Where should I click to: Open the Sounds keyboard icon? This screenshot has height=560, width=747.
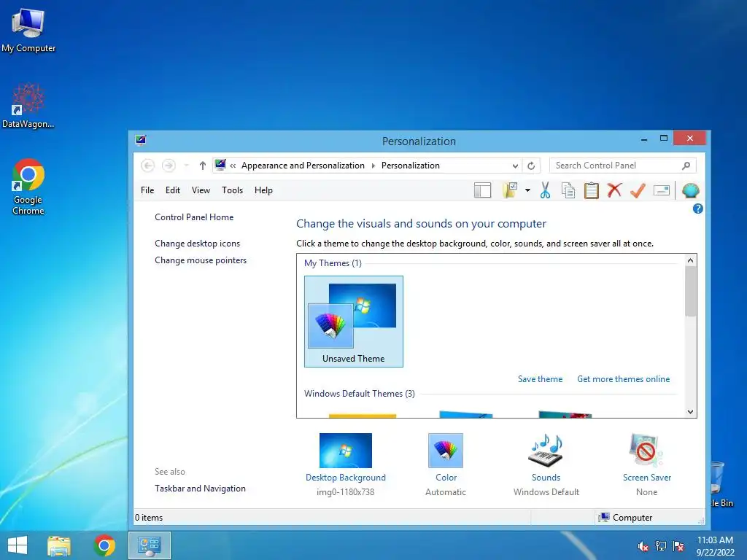[x=546, y=451]
